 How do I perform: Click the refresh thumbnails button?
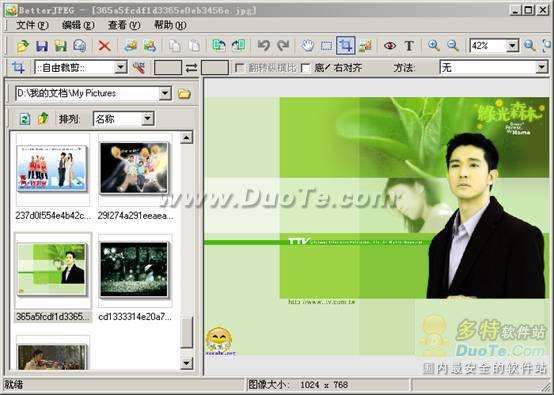pyautogui.click(x=25, y=119)
